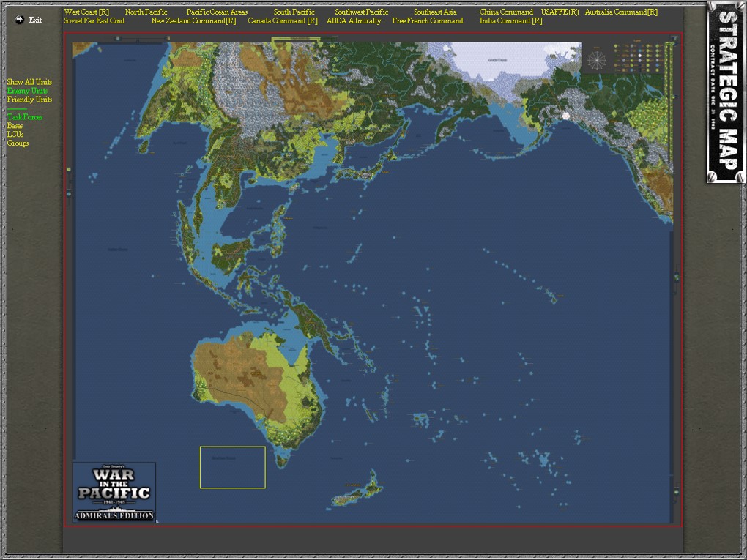Toggle the Bases display
Viewport: 747px width, 560px height.
point(15,125)
